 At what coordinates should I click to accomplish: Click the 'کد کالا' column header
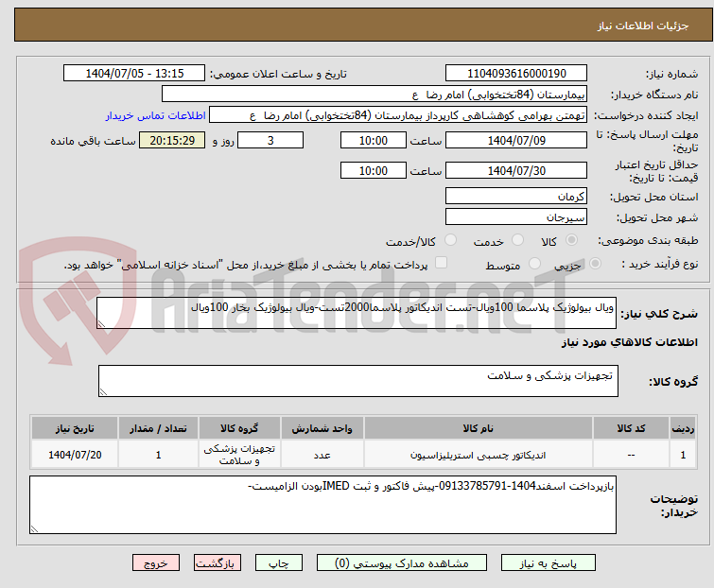point(631,428)
